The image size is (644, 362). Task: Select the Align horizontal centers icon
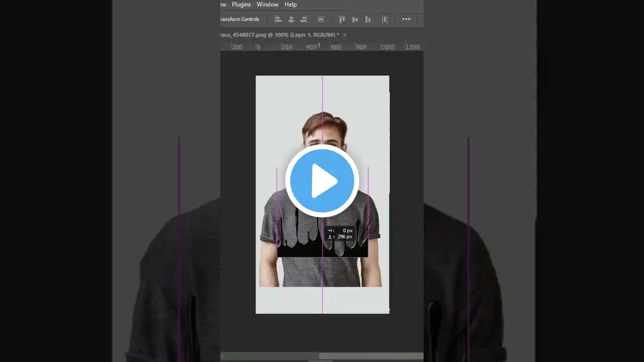[291, 19]
